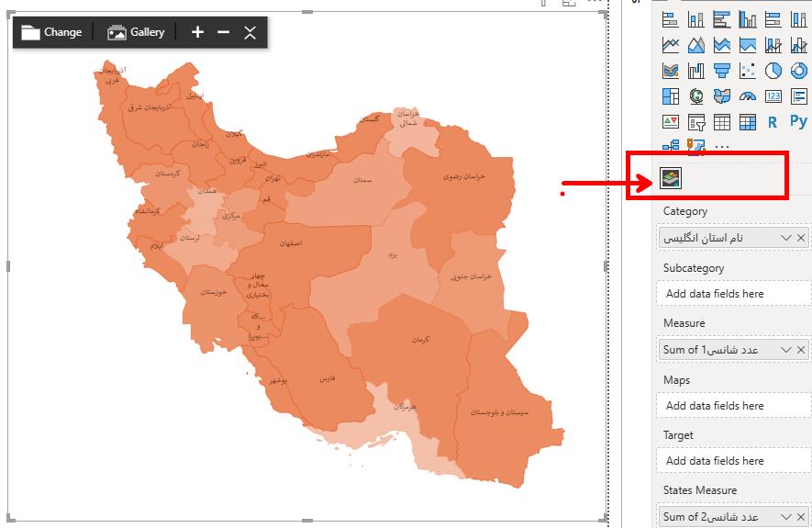Remove the States Measure field with X
The width and height of the screenshot is (812, 528).
pos(801,517)
